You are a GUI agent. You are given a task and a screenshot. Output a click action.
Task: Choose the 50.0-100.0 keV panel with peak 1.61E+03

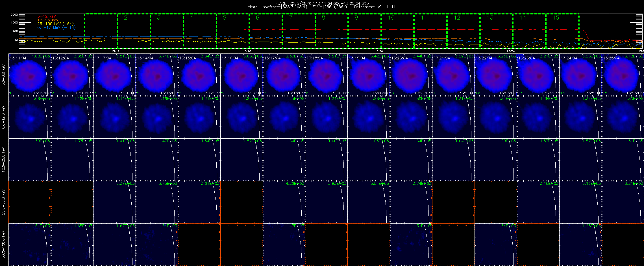[30, 244]
